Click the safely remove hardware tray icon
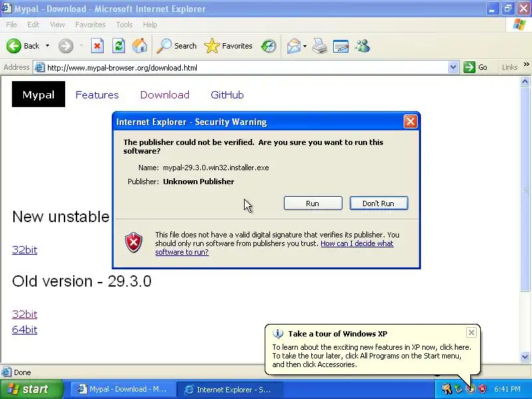This screenshot has width=532, height=399. click(x=459, y=389)
